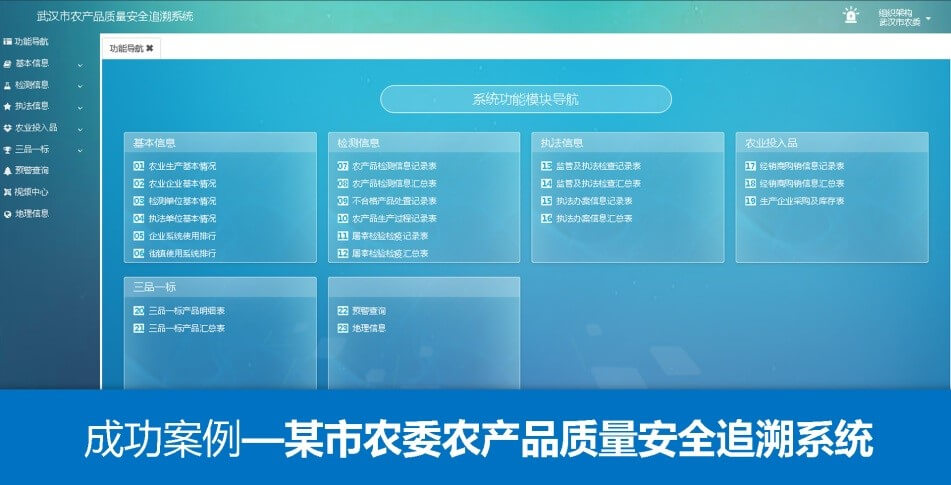Click the star icon beside 执法信息

click(x=8, y=106)
